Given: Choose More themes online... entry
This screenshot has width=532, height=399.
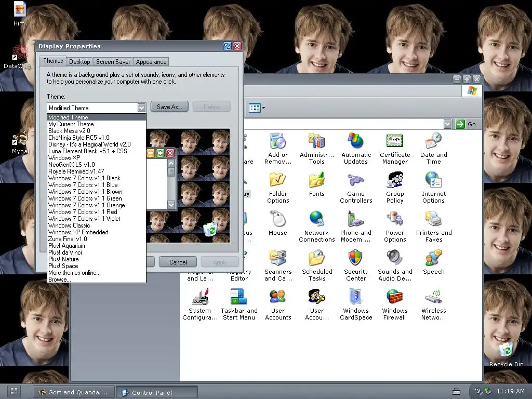Looking at the screenshot, I should point(96,273).
